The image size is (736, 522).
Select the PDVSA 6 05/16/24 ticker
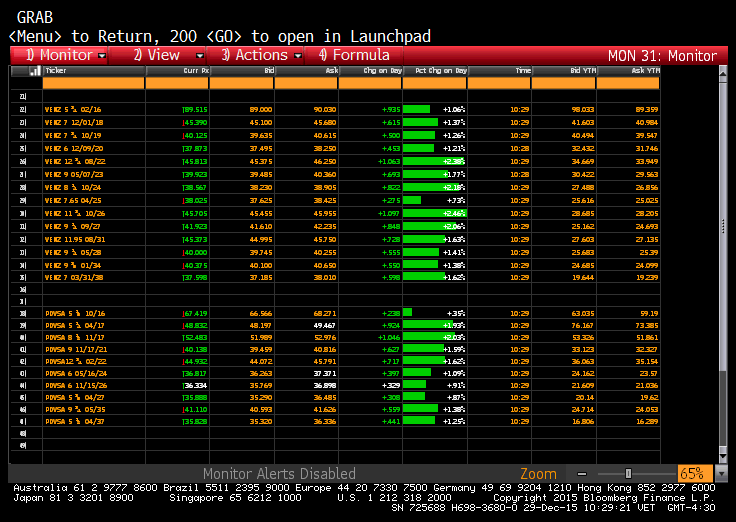point(76,374)
